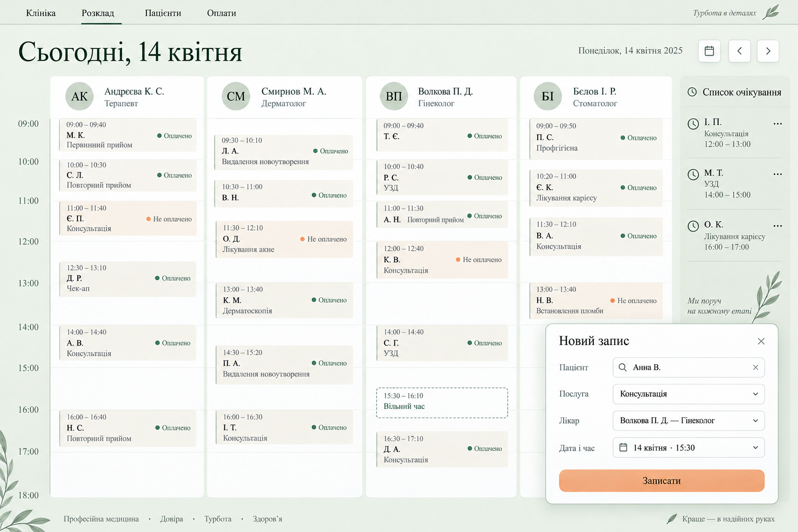The width and height of the screenshot is (798, 532).
Task: Select the free slot Вільний час 15:30 – 16:10
Action: [442, 403]
